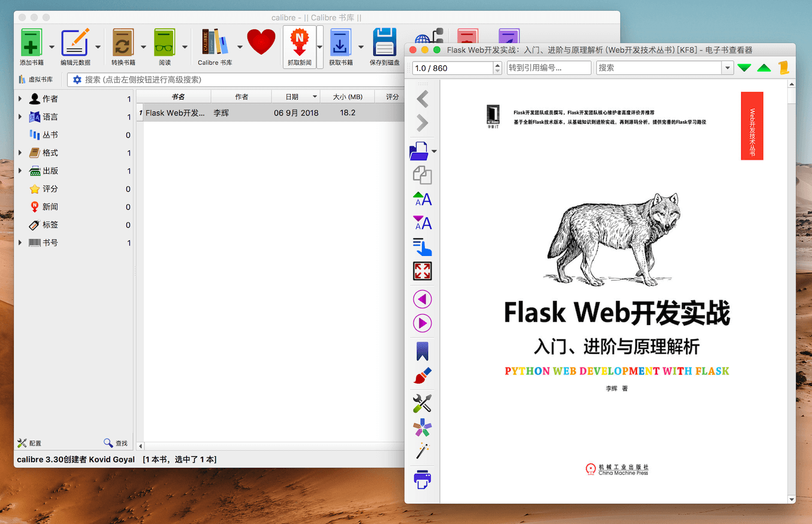The width and height of the screenshot is (812, 524).
Task: Click the magic wand icon in viewer sidebar
Action: tap(422, 451)
